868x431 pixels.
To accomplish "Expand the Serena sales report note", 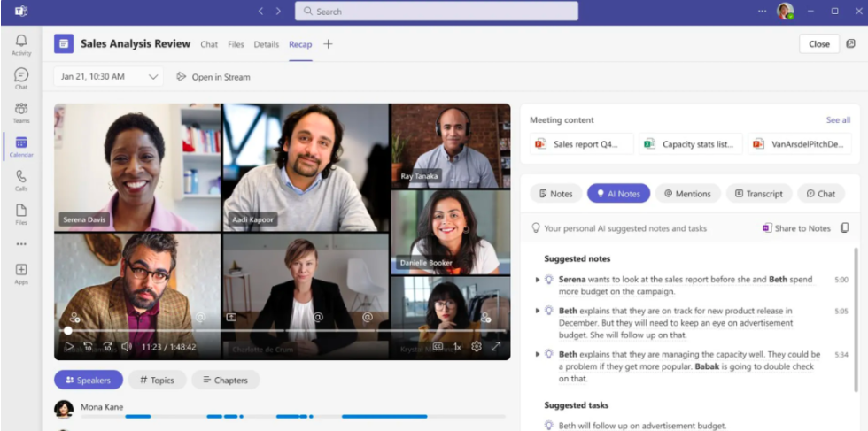I will click(x=538, y=280).
